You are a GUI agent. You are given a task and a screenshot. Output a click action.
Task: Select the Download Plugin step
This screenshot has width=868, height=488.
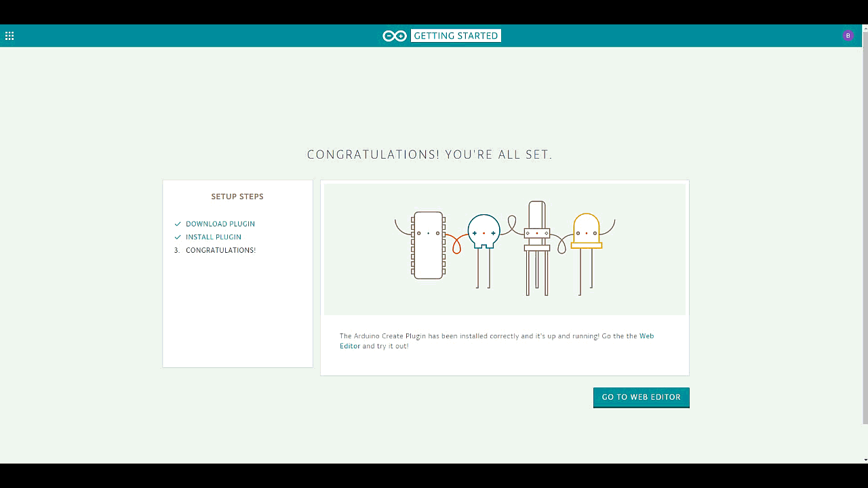coord(220,224)
